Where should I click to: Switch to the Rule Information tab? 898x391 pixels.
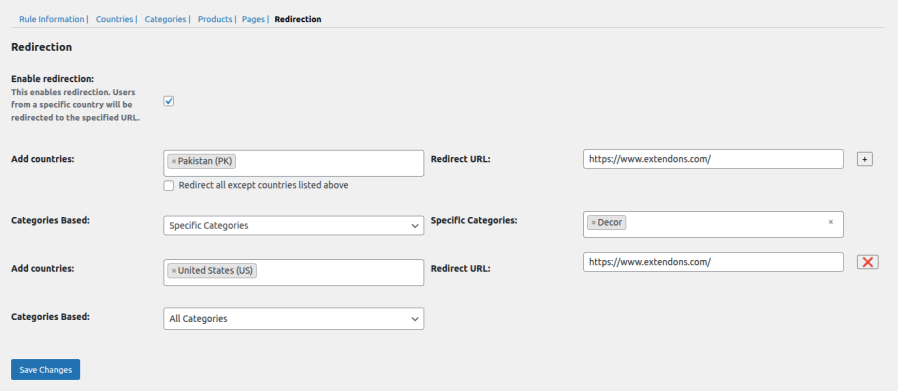click(x=52, y=19)
